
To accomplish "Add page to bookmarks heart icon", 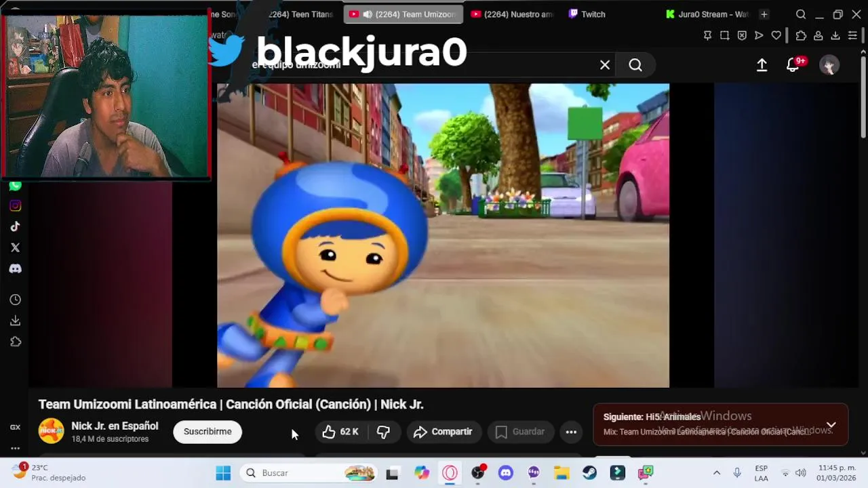I will click(776, 35).
